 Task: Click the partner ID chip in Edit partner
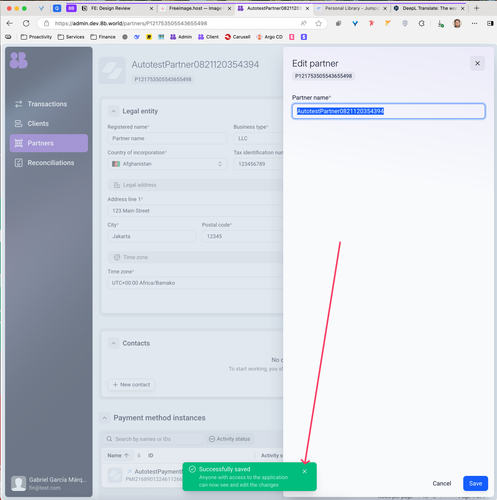pyautogui.click(x=323, y=76)
